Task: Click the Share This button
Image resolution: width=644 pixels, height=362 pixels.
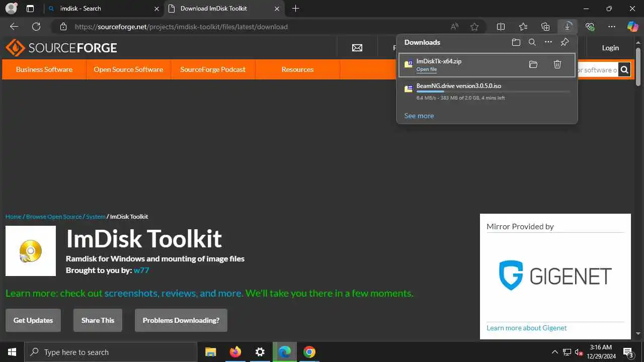Action: (x=98, y=320)
